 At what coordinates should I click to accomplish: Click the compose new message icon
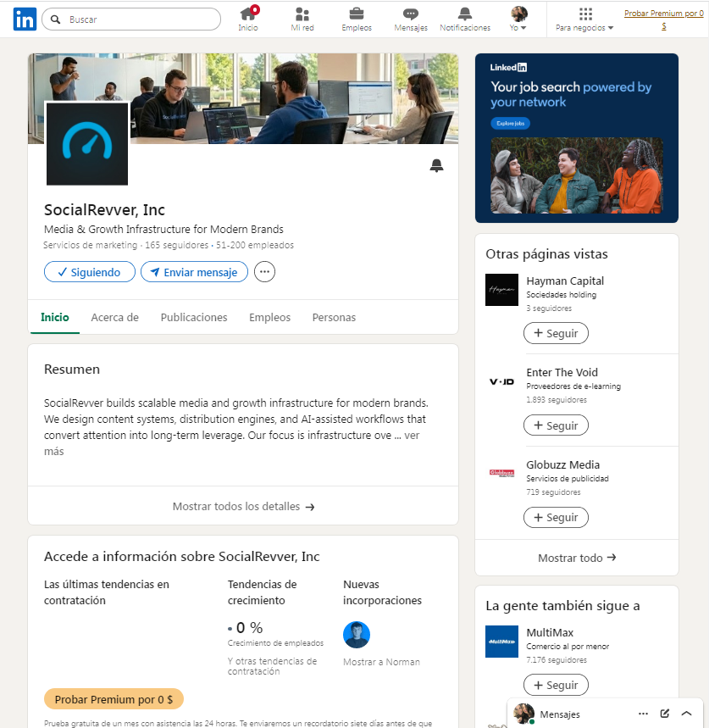tap(665, 714)
